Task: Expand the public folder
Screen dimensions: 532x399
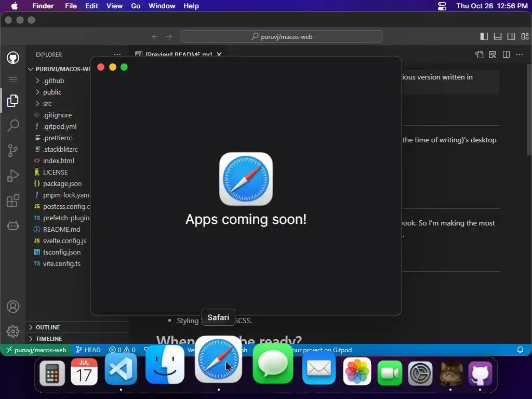Action: tap(59, 92)
